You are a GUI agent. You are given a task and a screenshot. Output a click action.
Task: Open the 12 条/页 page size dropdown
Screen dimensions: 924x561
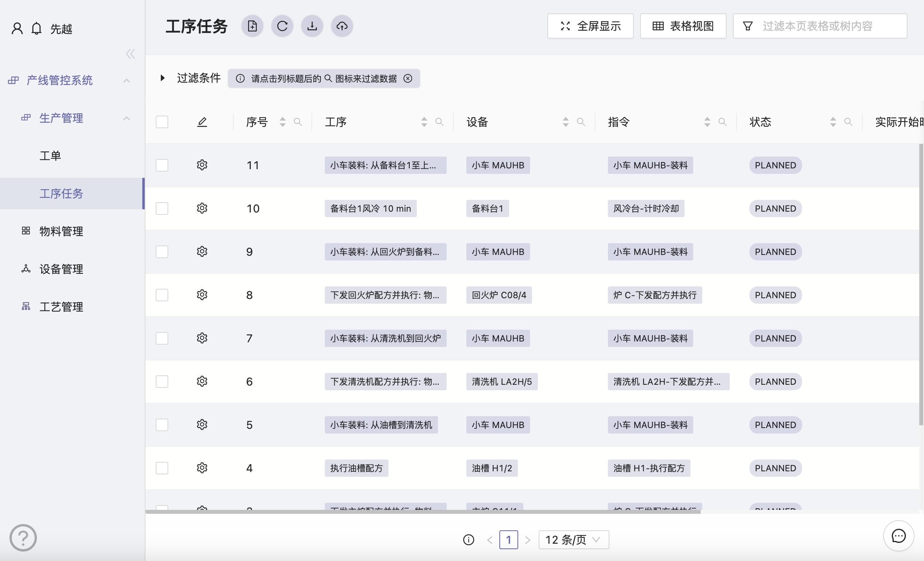574,540
